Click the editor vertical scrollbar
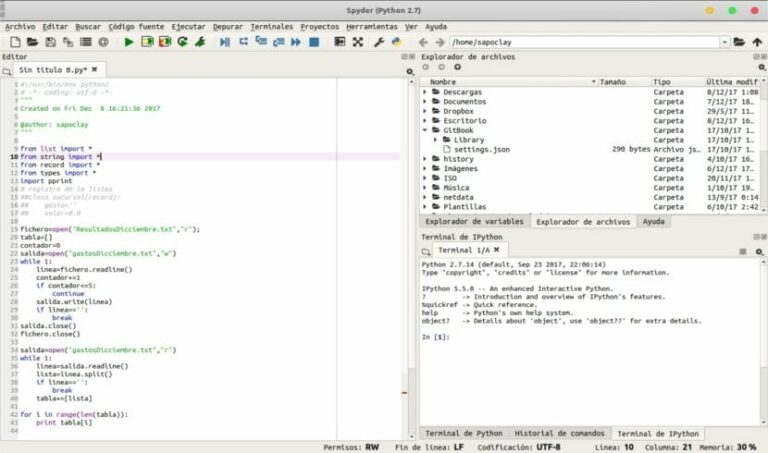 pos(411,259)
